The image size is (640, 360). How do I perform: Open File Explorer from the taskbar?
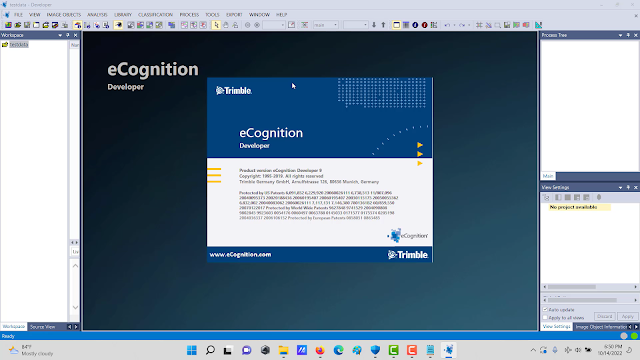click(x=283, y=350)
